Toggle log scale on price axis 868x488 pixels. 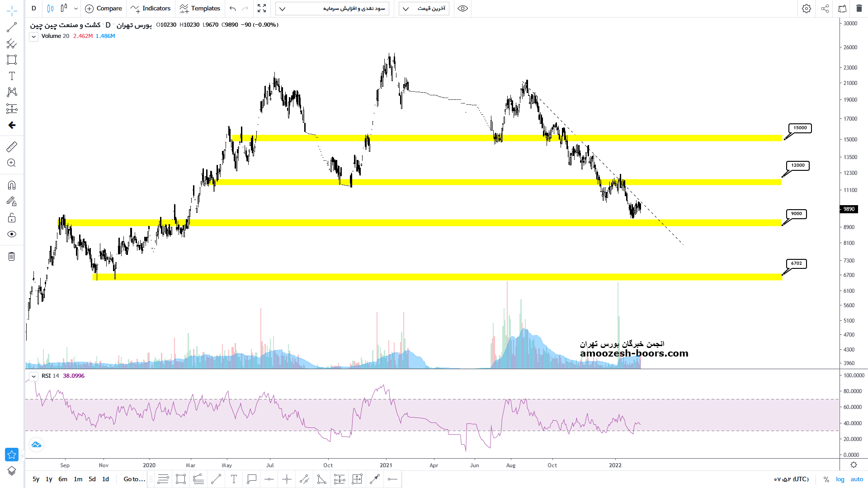(x=840, y=479)
